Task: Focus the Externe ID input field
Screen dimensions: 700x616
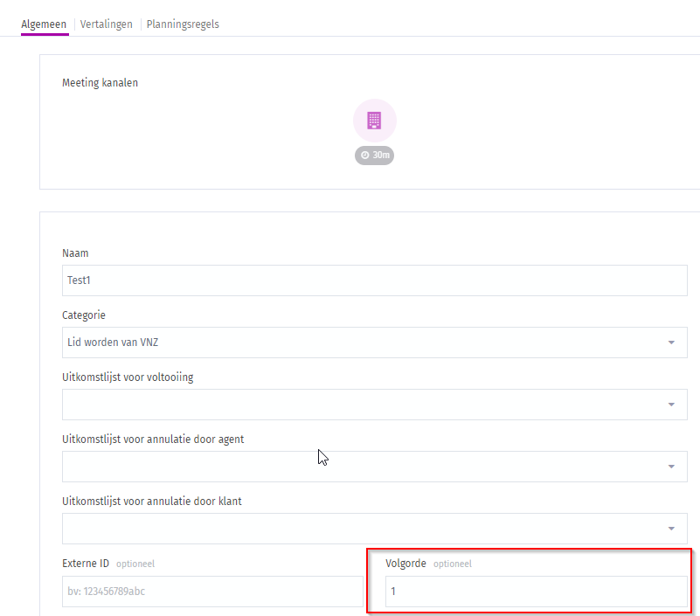Action: coord(212,592)
